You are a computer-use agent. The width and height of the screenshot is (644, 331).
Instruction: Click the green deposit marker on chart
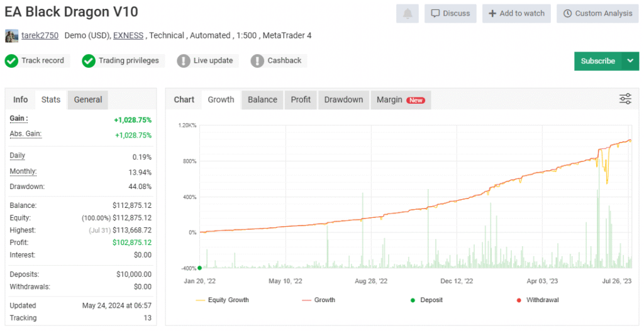(x=199, y=268)
